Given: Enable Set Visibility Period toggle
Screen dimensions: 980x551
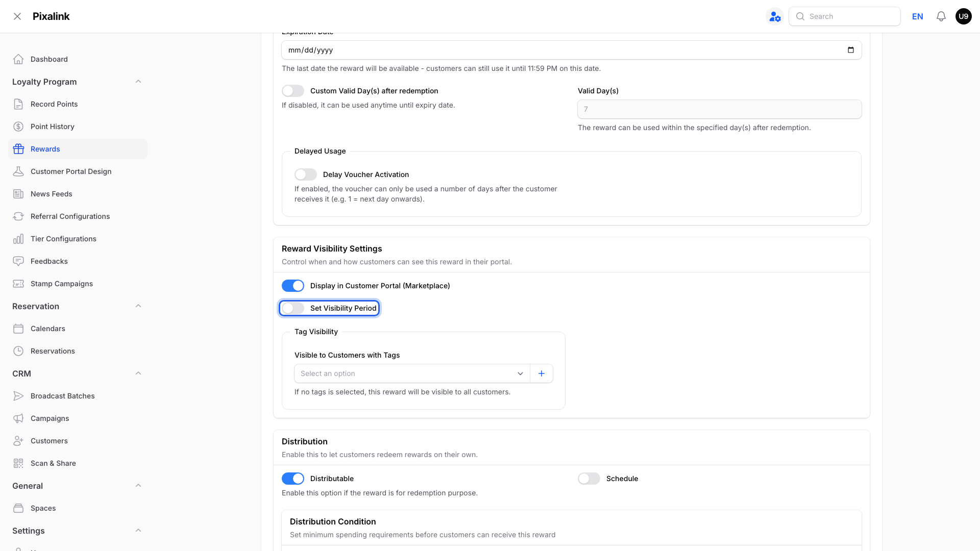Looking at the screenshot, I should click(293, 308).
